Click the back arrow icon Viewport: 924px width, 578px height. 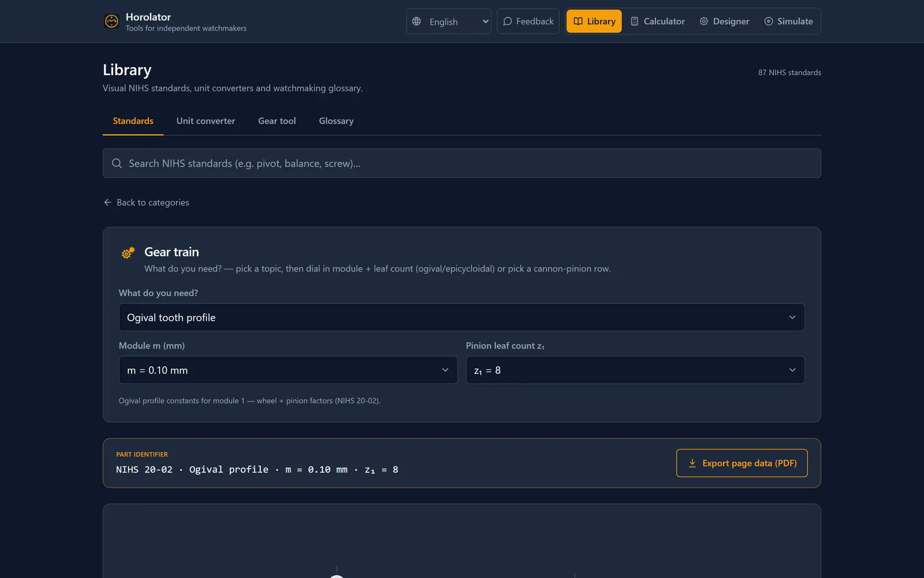(x=107, y=202)
